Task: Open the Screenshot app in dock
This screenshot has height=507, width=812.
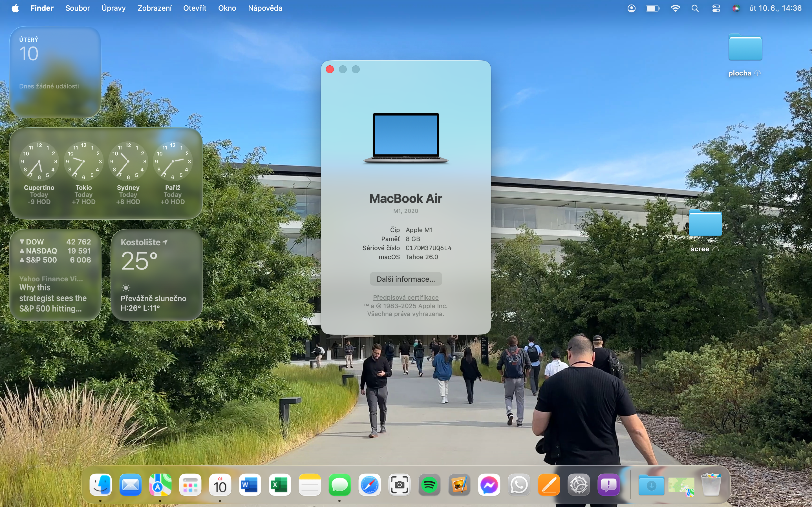Action: (399, 485)
